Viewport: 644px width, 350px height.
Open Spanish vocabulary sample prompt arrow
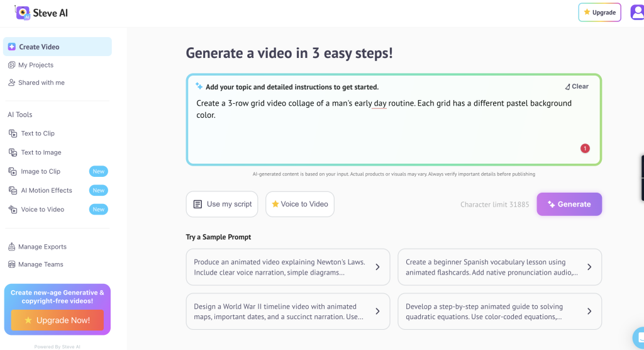click(589, 267)
